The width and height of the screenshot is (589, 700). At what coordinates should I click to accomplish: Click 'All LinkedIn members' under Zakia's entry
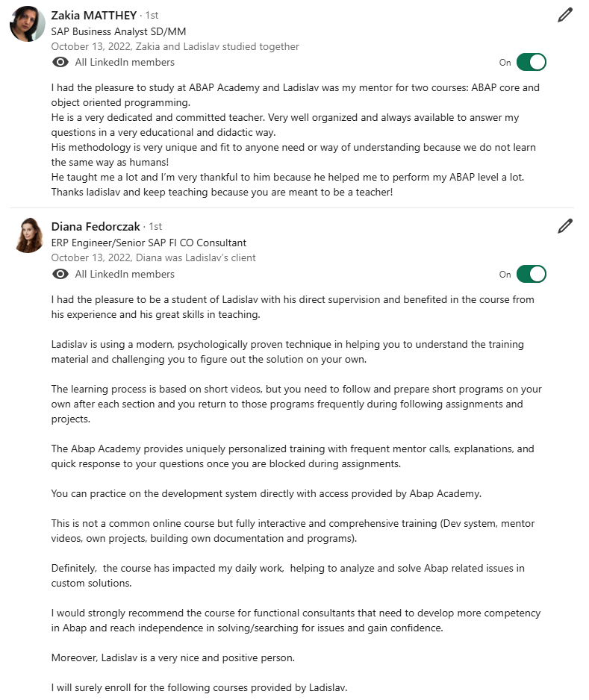[125, 62]
